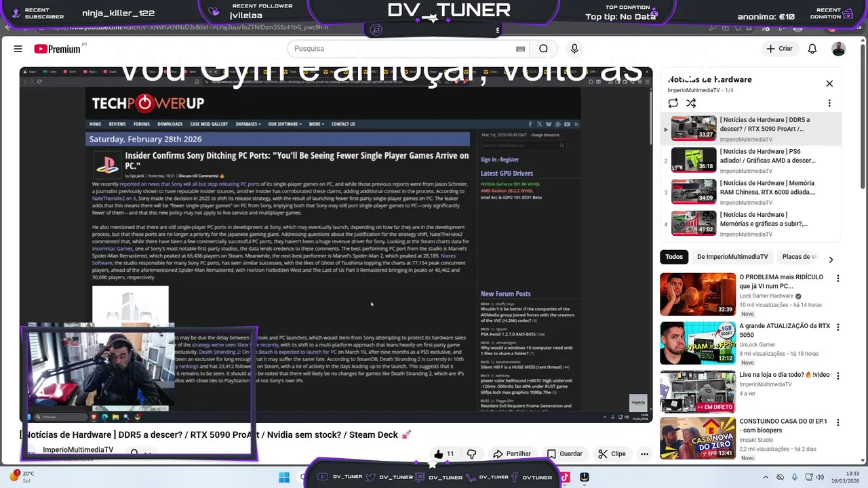The height and width of the screenshot is (488, 868).
Task: Open O PROBLEMA mais RIDÍCULO video thumbnail
Action: click(698, 293)
